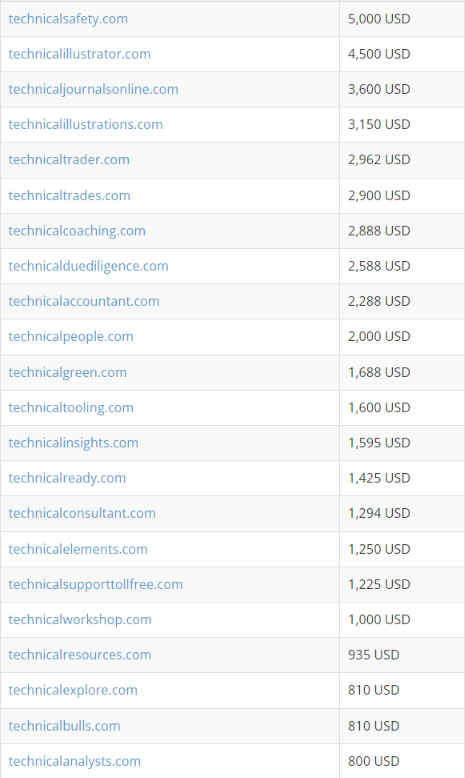Open technicaltooling.com listing
The height and width of the screenshot is (778, 465).
point(71,407)
